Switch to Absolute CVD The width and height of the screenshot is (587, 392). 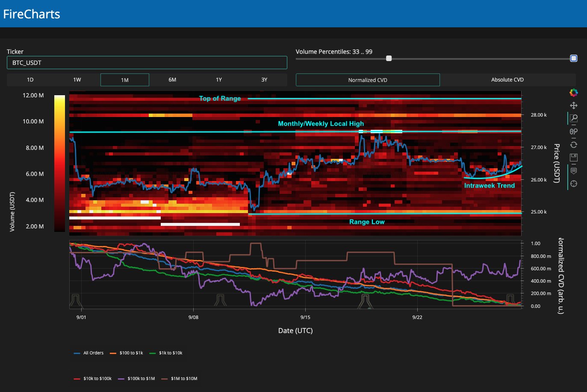coord(507,80)
